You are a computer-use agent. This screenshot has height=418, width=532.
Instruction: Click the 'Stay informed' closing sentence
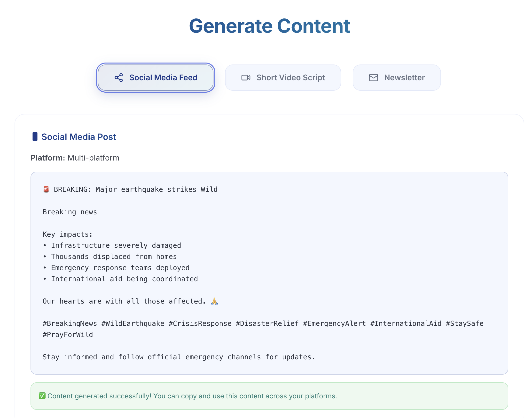point(179,357)
